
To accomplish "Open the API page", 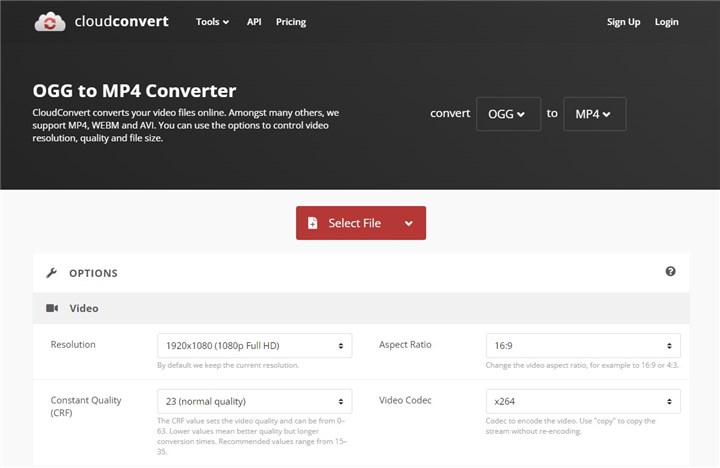I will (254, 22).
